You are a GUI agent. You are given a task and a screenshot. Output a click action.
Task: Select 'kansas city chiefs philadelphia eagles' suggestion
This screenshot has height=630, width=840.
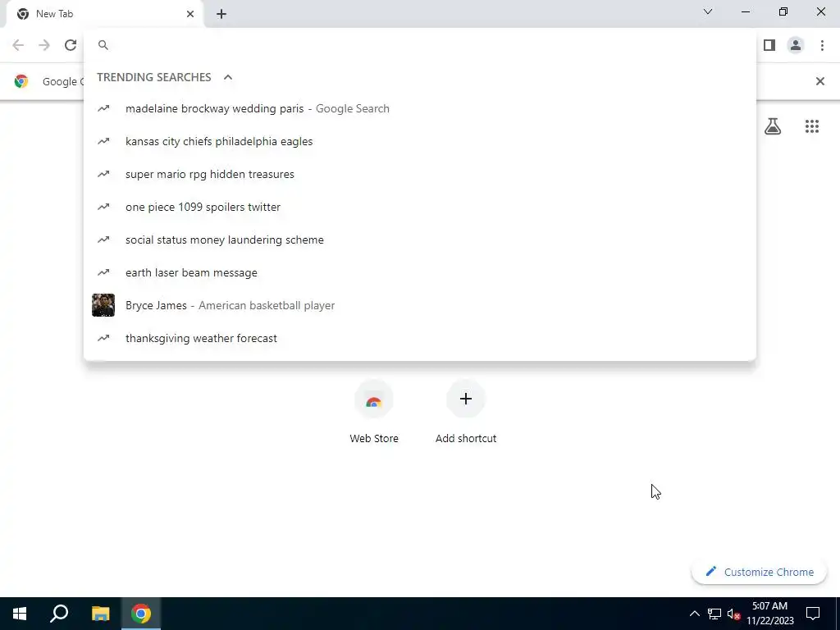point(420,141)
